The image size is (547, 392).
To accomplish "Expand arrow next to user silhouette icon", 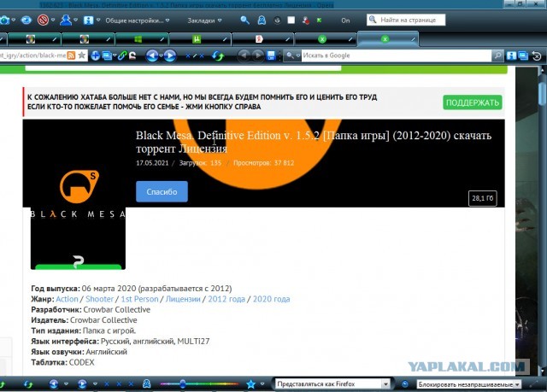I will tap(75, 20).
